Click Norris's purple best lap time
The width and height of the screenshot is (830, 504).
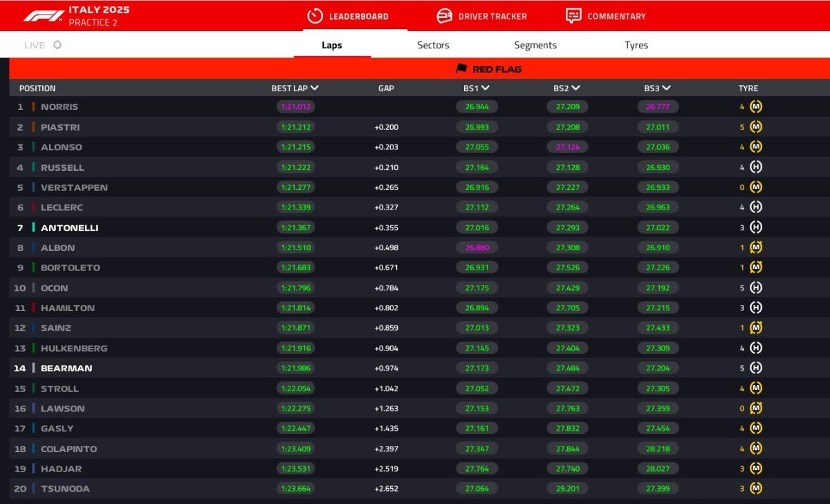(295, 107)
